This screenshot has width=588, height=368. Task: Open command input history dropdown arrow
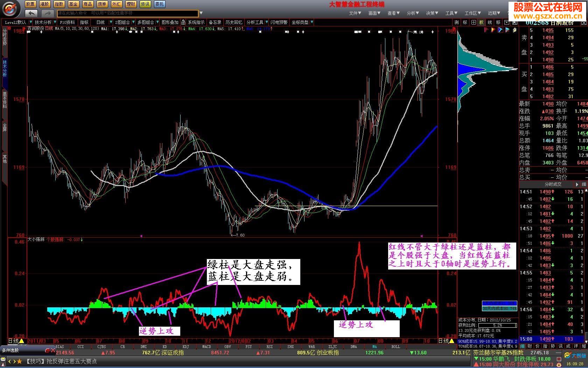(x=201, y=13)
